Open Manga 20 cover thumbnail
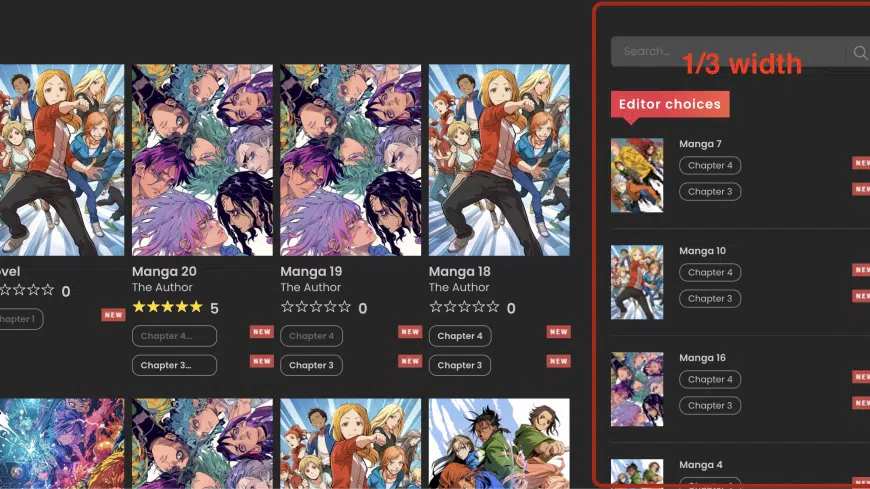The image size is (870, 489). (202, 160)
